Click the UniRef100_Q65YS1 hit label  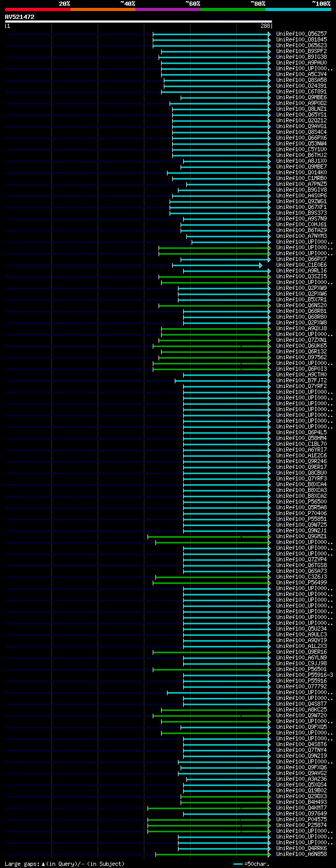point(301,114)
